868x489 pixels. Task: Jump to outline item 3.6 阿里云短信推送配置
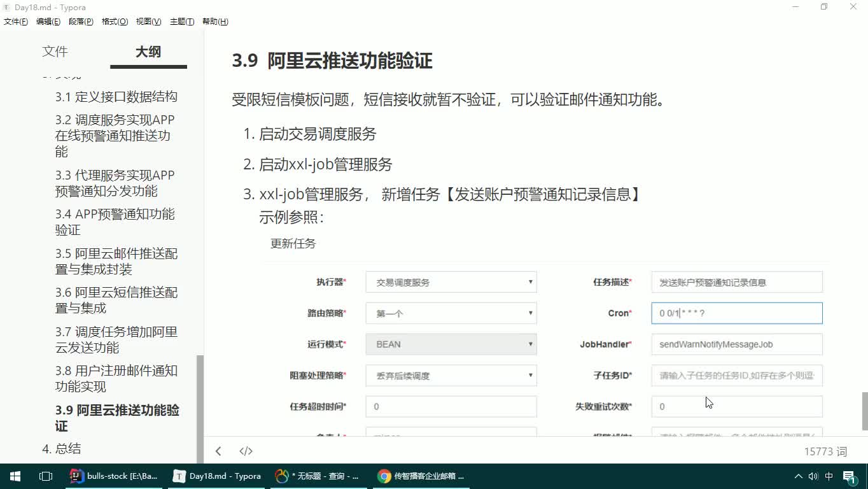click(116, 300)
